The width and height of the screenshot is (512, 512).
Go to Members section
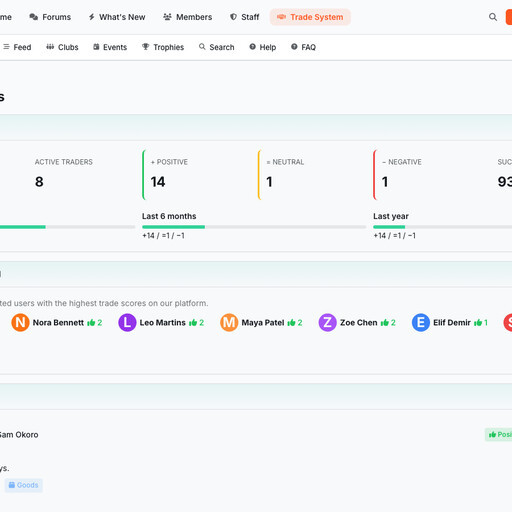pos(187,17)
